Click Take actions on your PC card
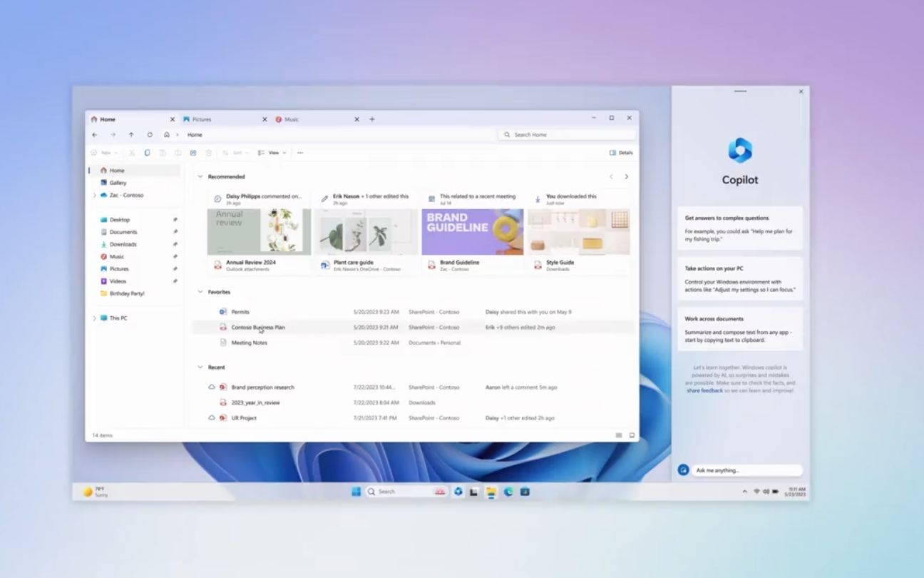The image size is (924, 578). (740, 279)
